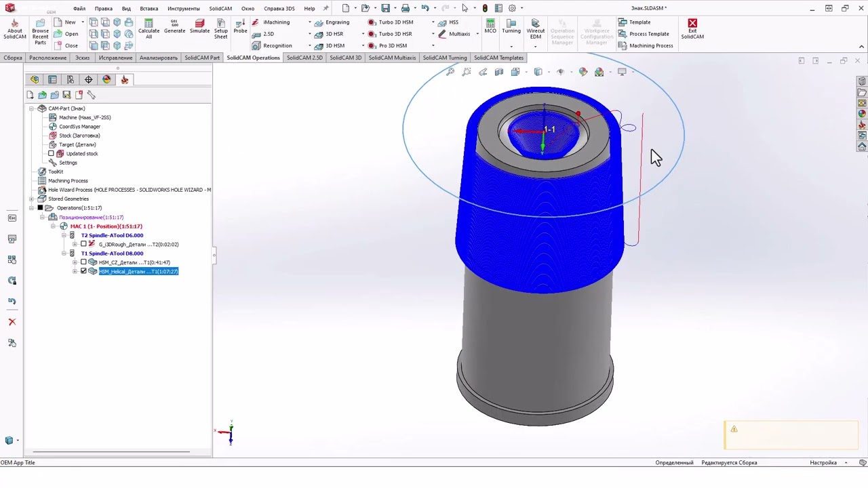
Task: Click the wrench icon in CAM tree toolbar
Action: click(91, 95)
